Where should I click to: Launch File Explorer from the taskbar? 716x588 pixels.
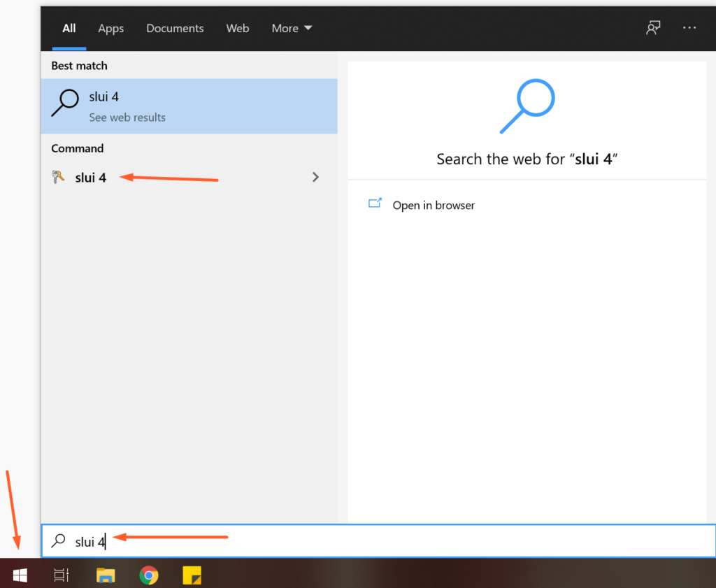[106, 575]
